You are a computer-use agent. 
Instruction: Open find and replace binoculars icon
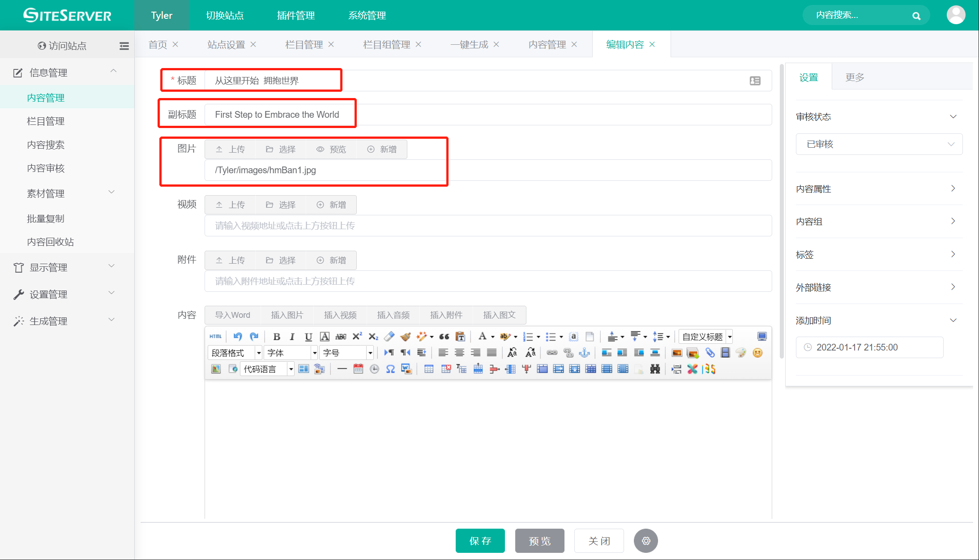click(x=655, y=369)
